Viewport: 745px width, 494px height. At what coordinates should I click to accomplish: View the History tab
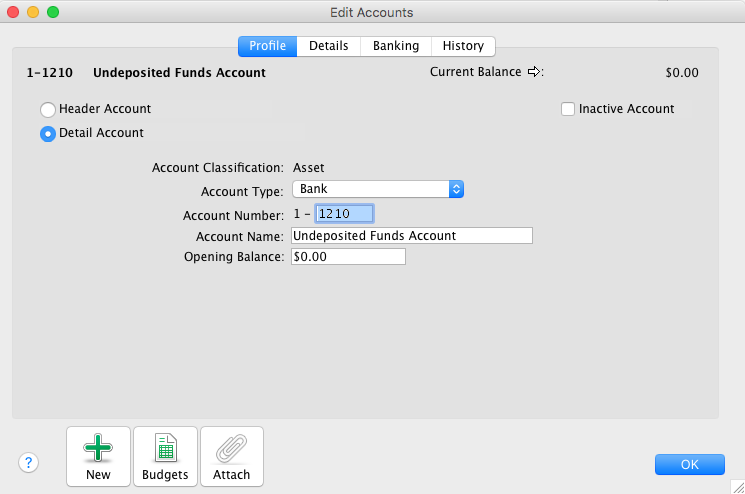[x=463, y=46]
